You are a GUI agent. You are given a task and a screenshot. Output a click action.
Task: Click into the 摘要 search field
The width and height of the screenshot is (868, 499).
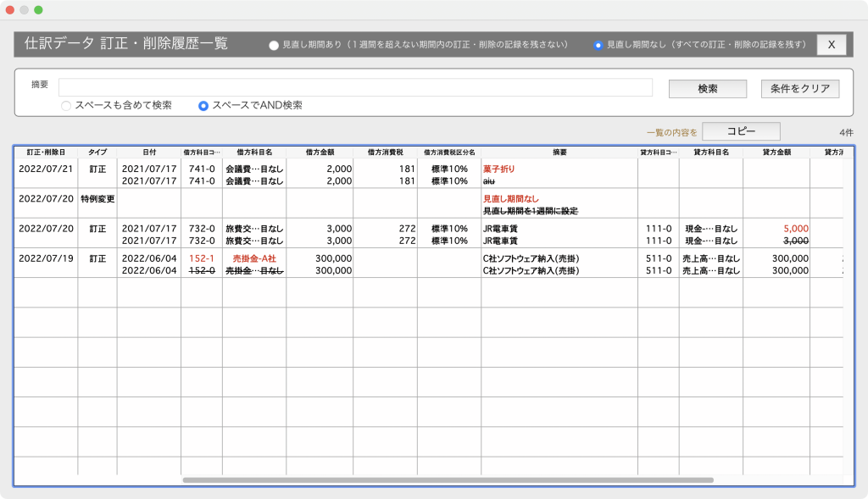(355, 87)
